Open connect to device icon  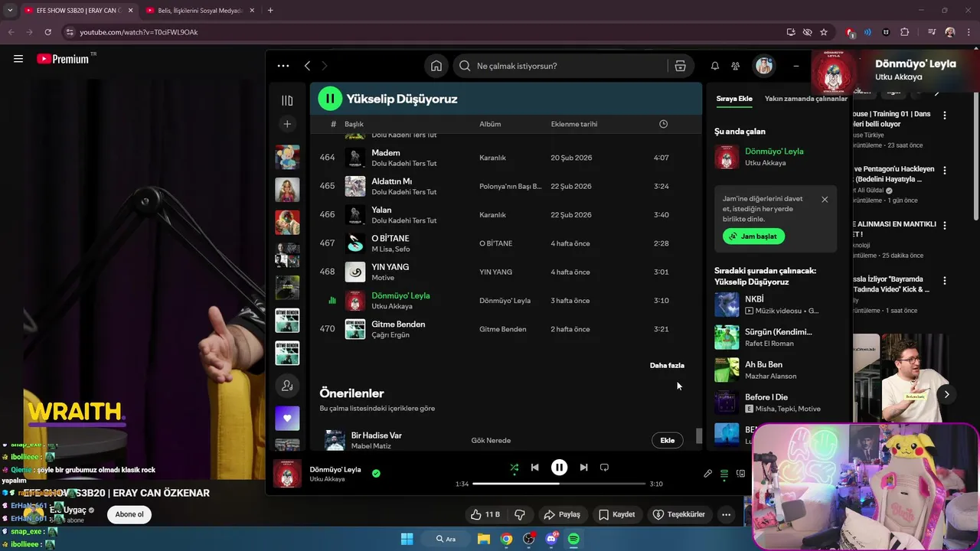tap(740, 474)
